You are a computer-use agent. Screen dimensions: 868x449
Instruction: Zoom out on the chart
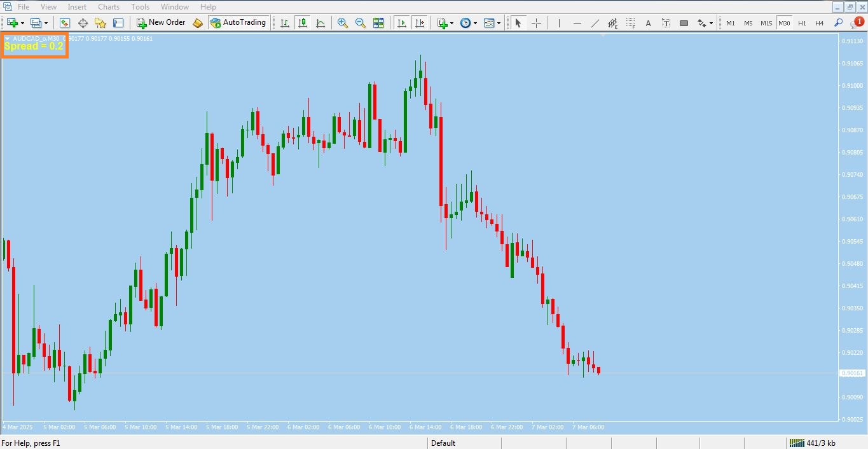[361, 23]
